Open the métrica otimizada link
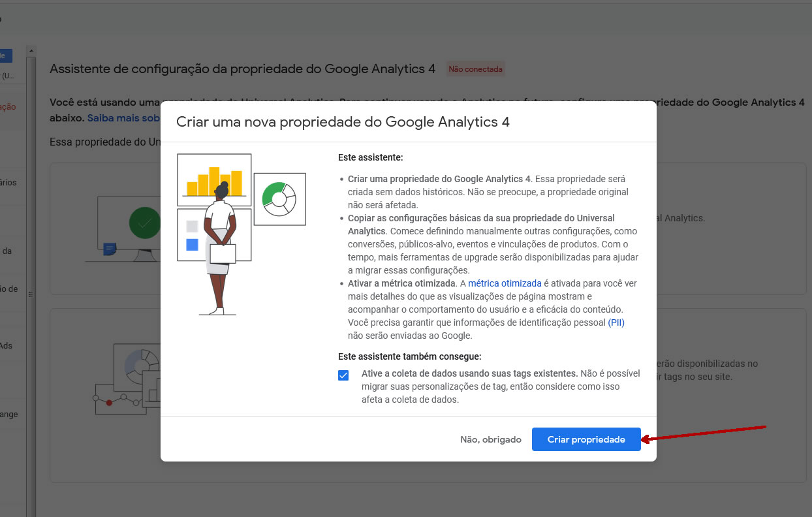 (505, 283)
